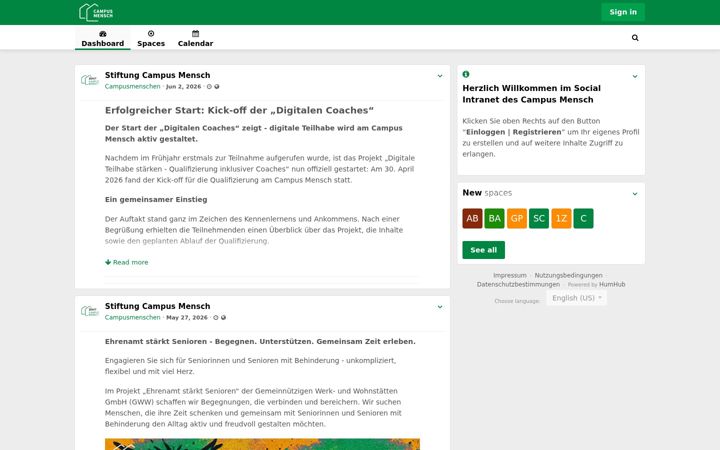Click the Jun 2, 2026 timestamp
The height and width of the screenshot is (450, 720).
click(184, 86)
